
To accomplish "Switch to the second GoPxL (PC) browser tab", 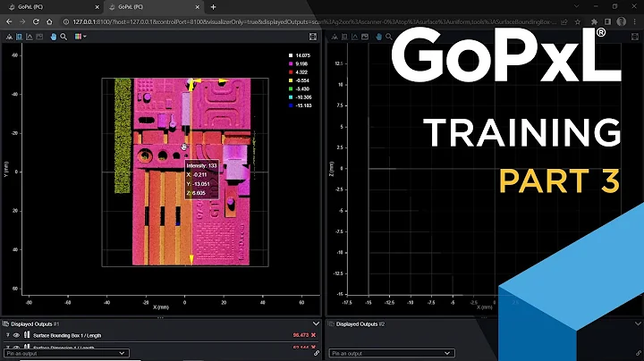I will click(152, 7).
